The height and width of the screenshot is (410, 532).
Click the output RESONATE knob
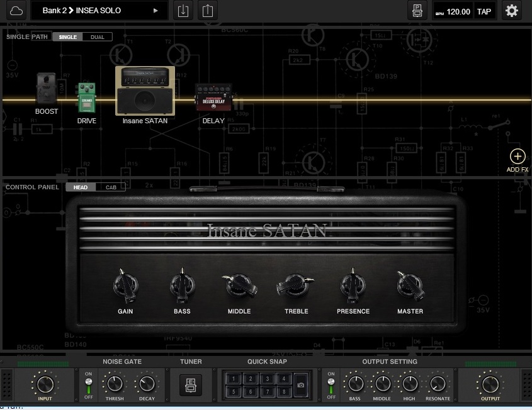tap(438, 384)
